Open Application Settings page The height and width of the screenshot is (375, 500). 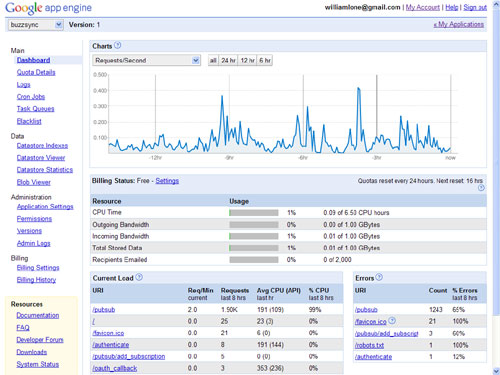[x=45, y=207]
